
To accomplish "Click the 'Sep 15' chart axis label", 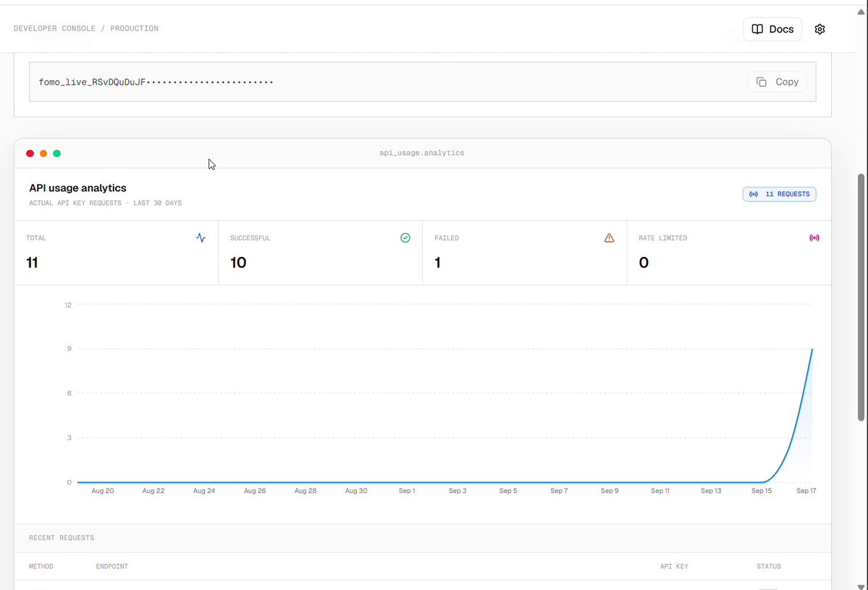I will [761, 491].
